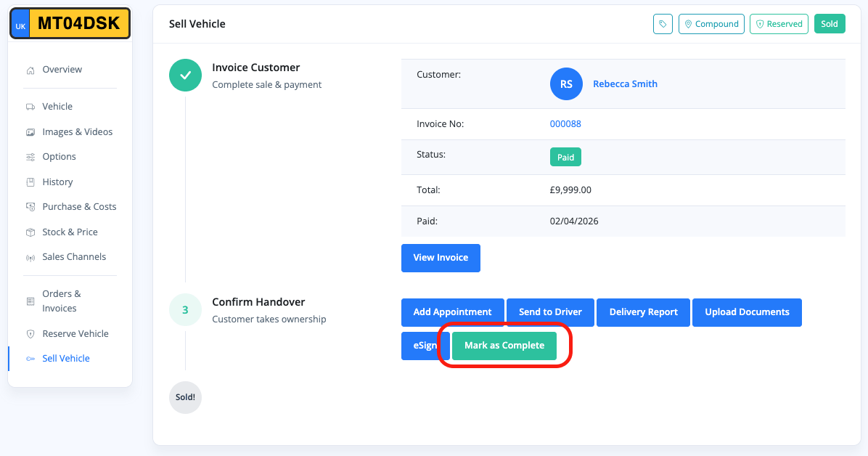Viewport: 868px width, 456px height.
Task: Click the tag icon button in header
Action: pyautogui.click(x=662, y=24)
